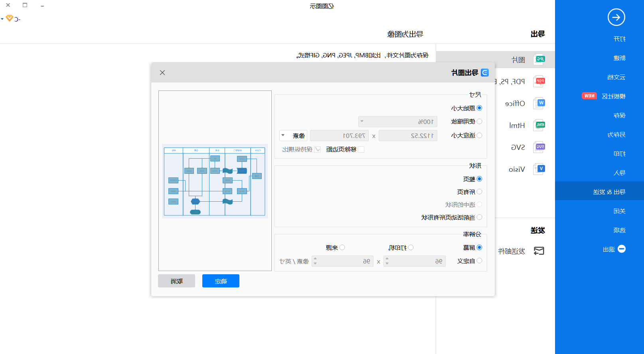The width and height of the screenshot is (644, 354).
Task: Select the SVG export file icon
Action: 539,147
